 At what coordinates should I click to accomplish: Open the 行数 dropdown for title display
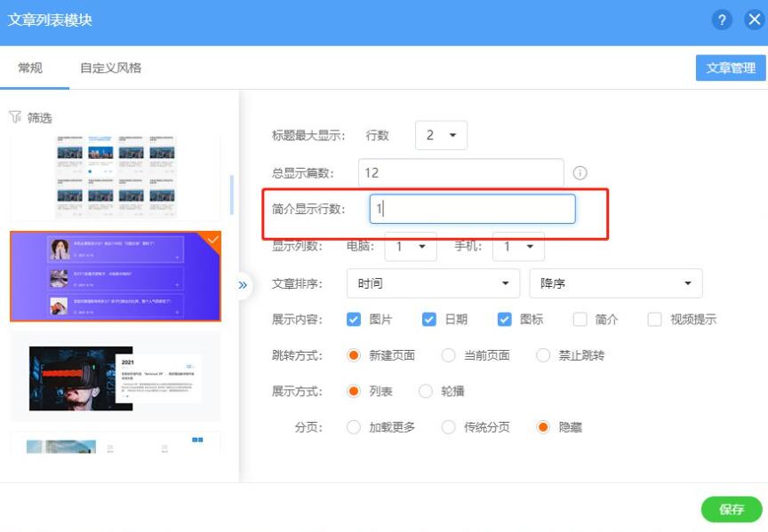[x=441, y=135]
